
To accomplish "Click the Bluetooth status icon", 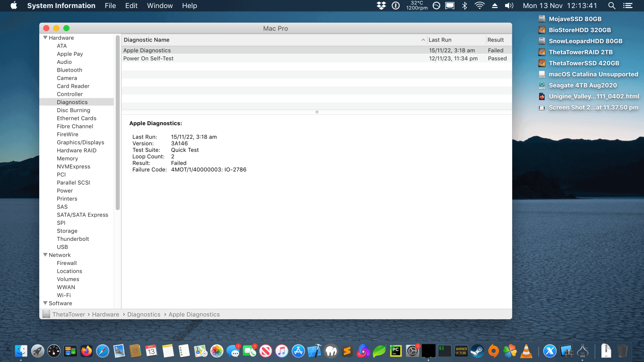I will coord(464,5).
